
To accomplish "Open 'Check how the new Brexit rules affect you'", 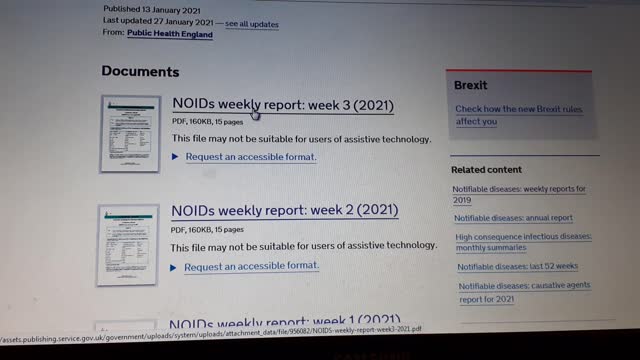I will [518, 115].
